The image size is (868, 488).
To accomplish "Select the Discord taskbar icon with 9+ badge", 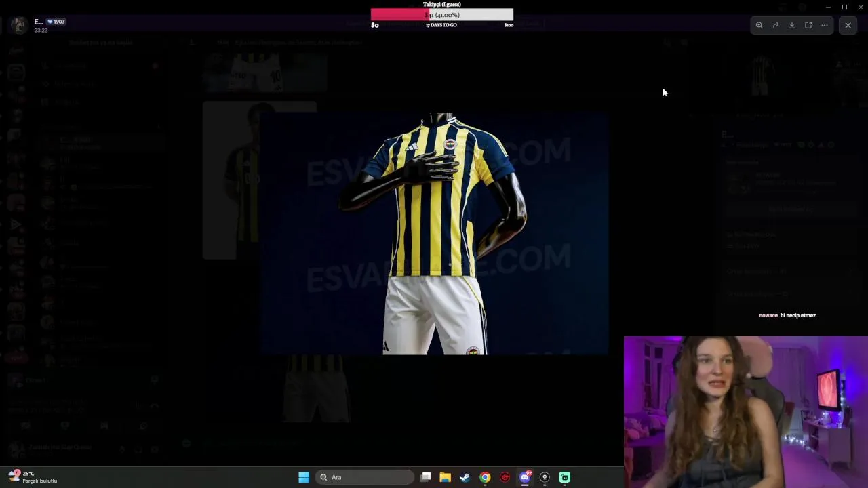I will (525, 477).
